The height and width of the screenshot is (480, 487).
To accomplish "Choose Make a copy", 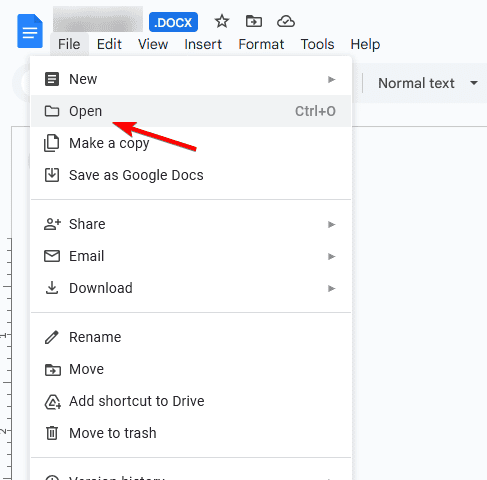I will click(x=191, y=143).
